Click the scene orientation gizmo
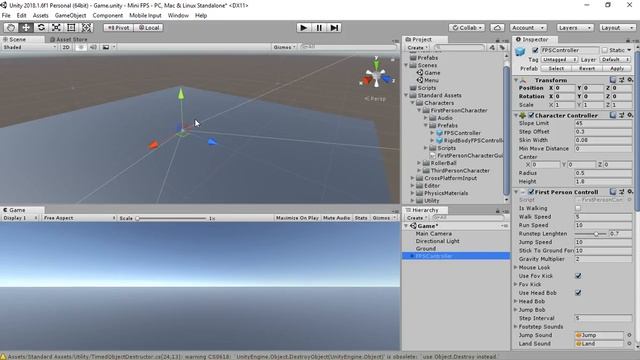This screenshot has height=360, width=640. (376, 76)
